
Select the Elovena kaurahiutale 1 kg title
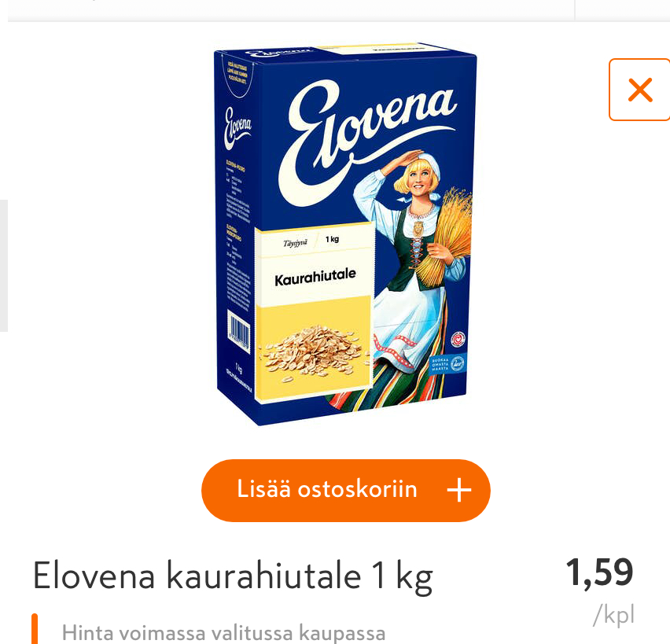point(233,576)
